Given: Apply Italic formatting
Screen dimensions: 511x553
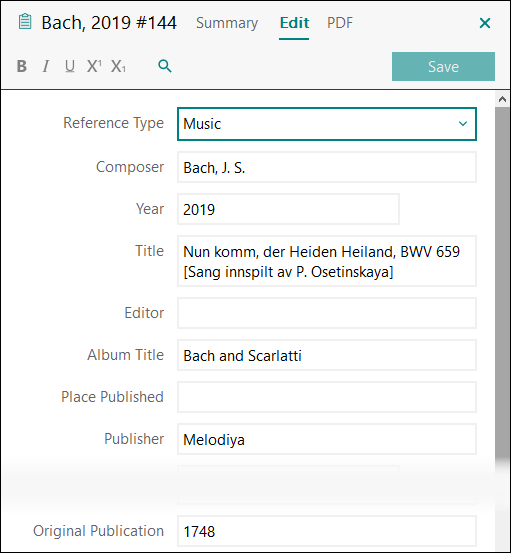Looking at the screenshot, I should (x=45, y=66).
